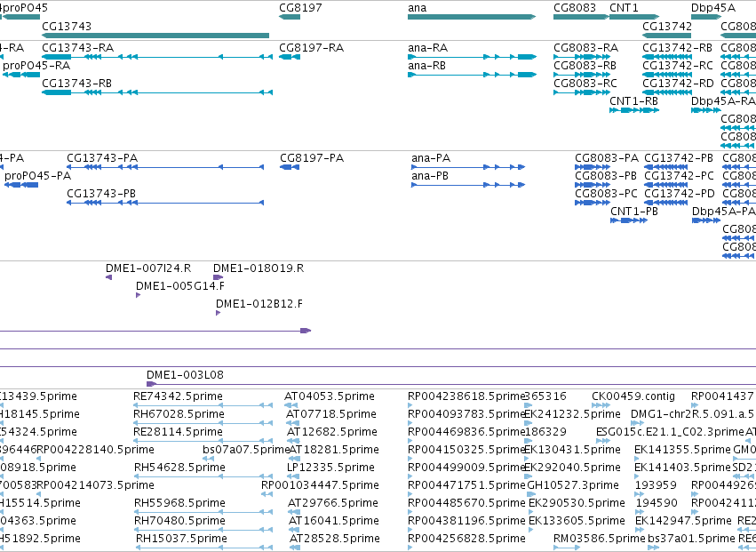Select the AT28528.5prime EST label
The image size is (756, 552).
[x=335, y=539]
